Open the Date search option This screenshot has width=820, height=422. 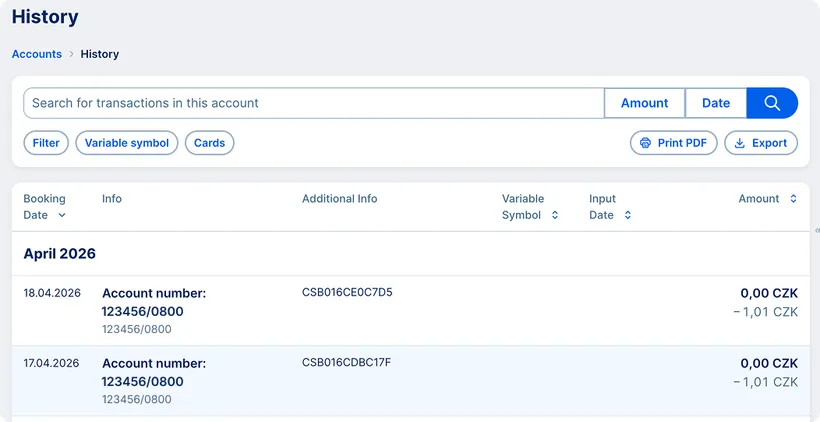coord(716,103)
